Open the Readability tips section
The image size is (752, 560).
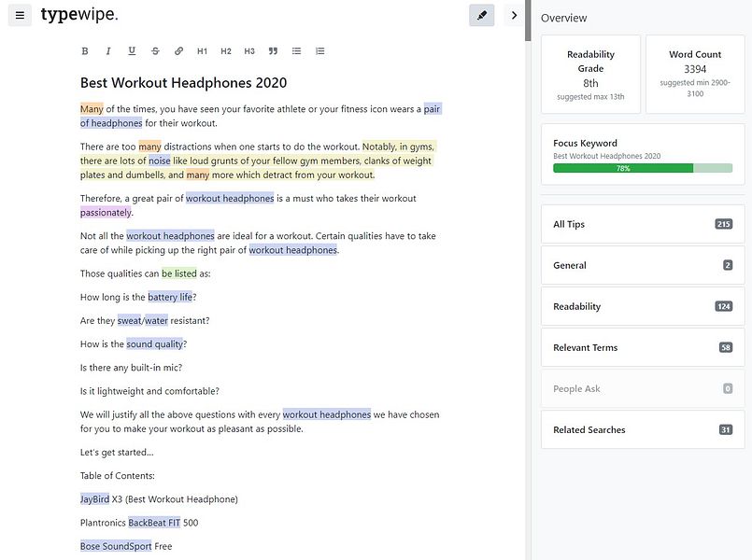pos(643,306)
